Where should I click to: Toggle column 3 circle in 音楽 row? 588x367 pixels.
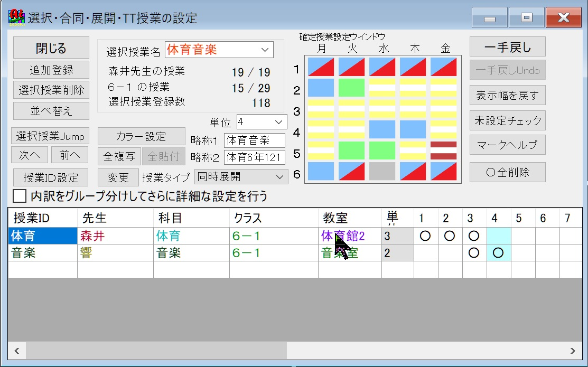474,252
